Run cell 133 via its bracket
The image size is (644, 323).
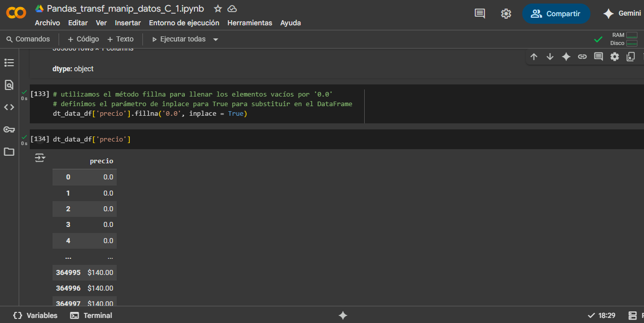tap(40, 94)
